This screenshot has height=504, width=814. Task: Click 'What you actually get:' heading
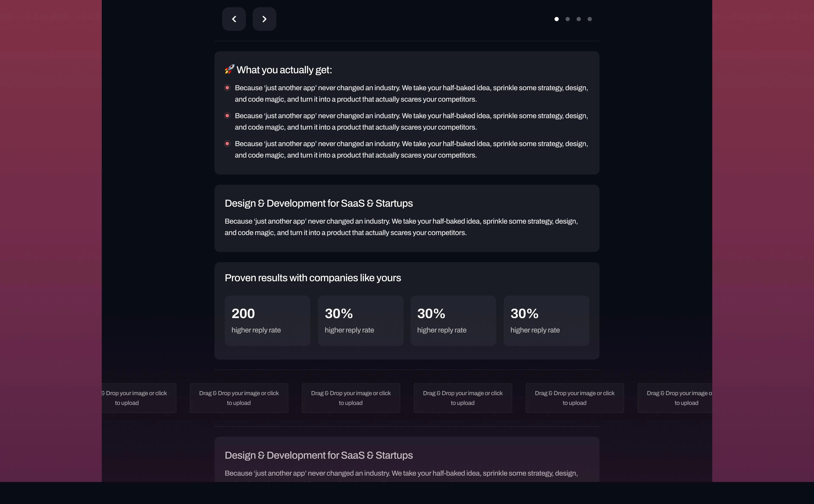point(284,70)
